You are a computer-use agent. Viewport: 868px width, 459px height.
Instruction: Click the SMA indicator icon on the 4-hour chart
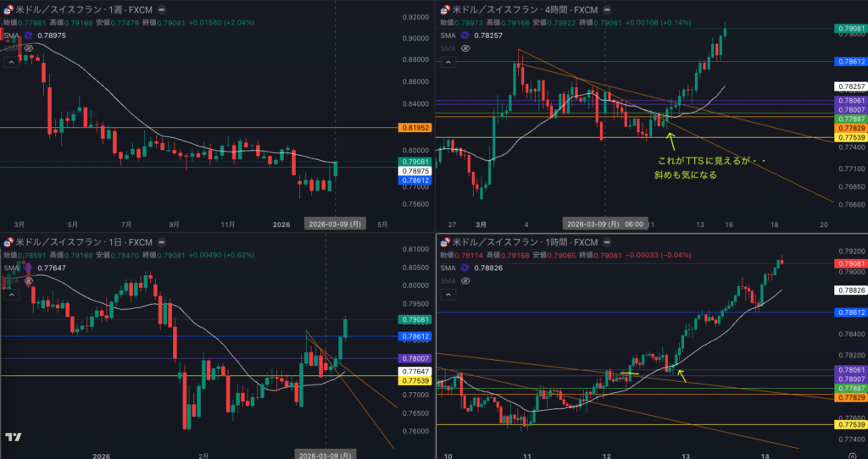[x=464, y=36]
